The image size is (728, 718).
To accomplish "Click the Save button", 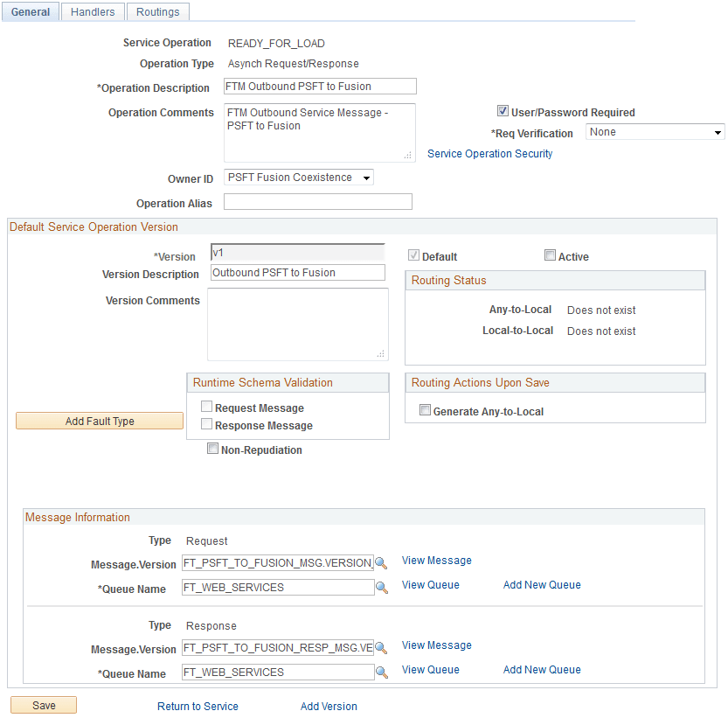I will tap(43, 705).
